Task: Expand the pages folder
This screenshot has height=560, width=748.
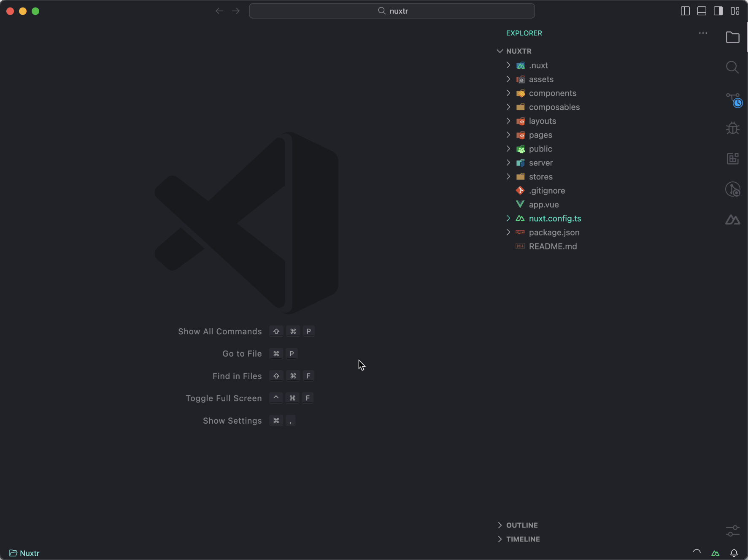Action: [x=508, y=135]
